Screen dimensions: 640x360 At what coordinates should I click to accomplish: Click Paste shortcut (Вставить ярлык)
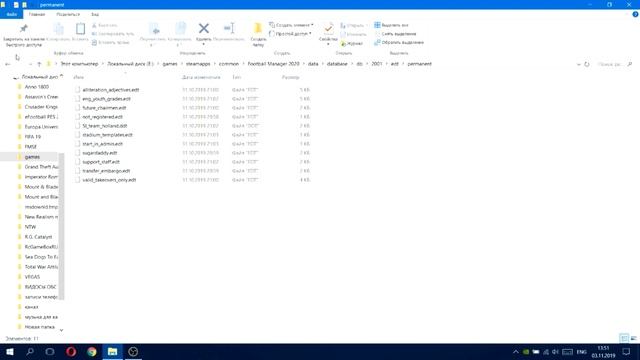(x=111, y=42)
